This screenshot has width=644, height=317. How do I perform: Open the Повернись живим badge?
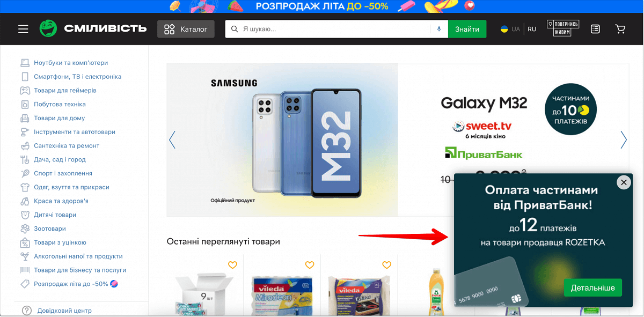pyautogui.click(x=559, y=29)
